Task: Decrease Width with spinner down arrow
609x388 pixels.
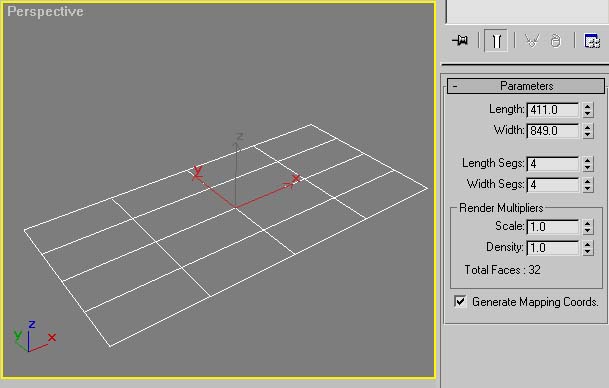Action: tap(588, 134)
